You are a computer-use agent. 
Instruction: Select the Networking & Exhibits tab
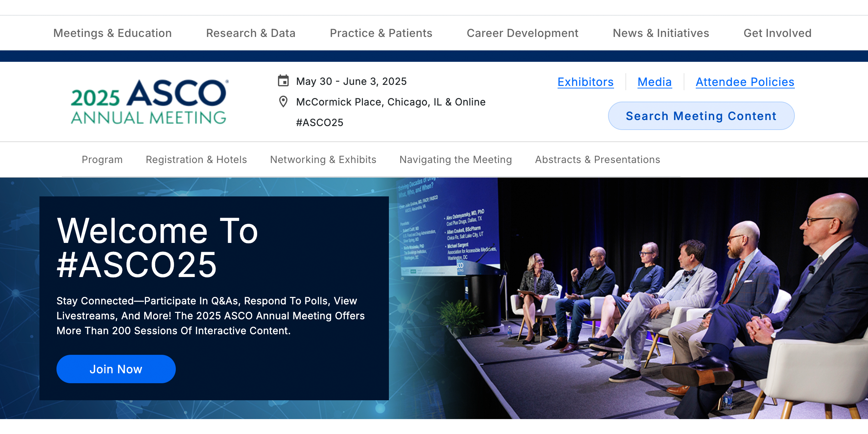pyautogui.click(x=323, y=159)
